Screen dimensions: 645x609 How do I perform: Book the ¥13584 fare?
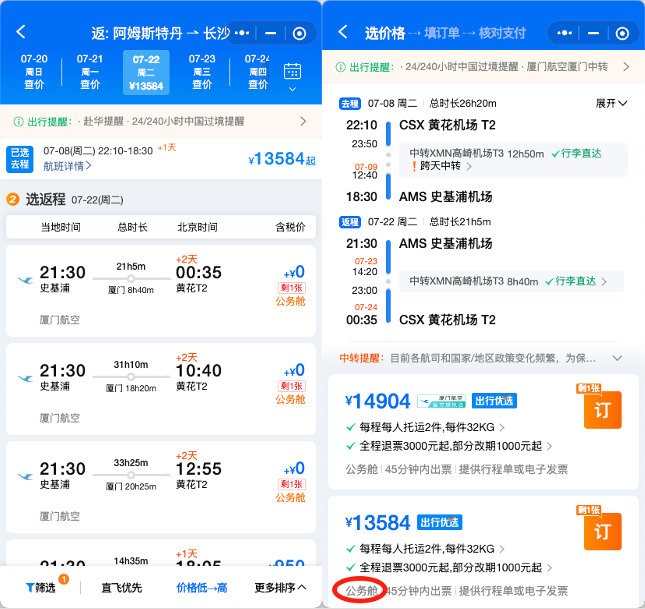point(603,531)
